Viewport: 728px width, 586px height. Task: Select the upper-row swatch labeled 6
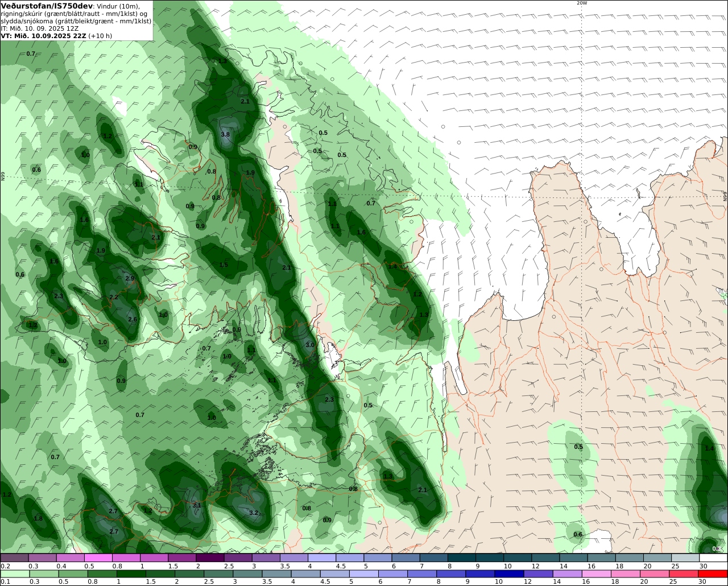pyautogui.click(x=406, y=558)
